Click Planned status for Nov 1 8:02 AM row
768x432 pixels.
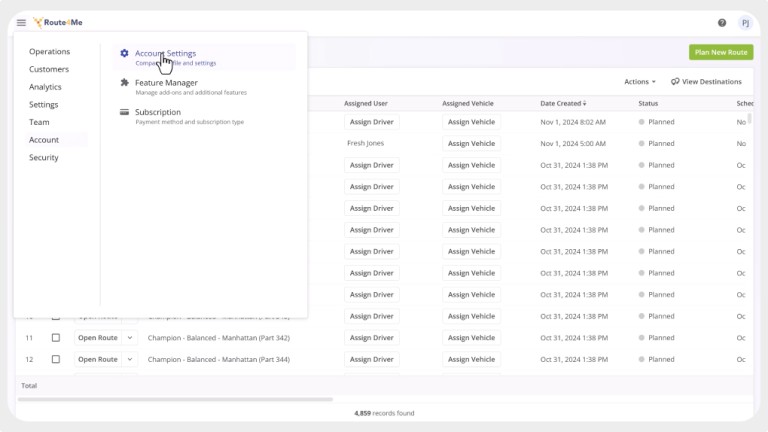pyautogui.click(x=657, y=122)
